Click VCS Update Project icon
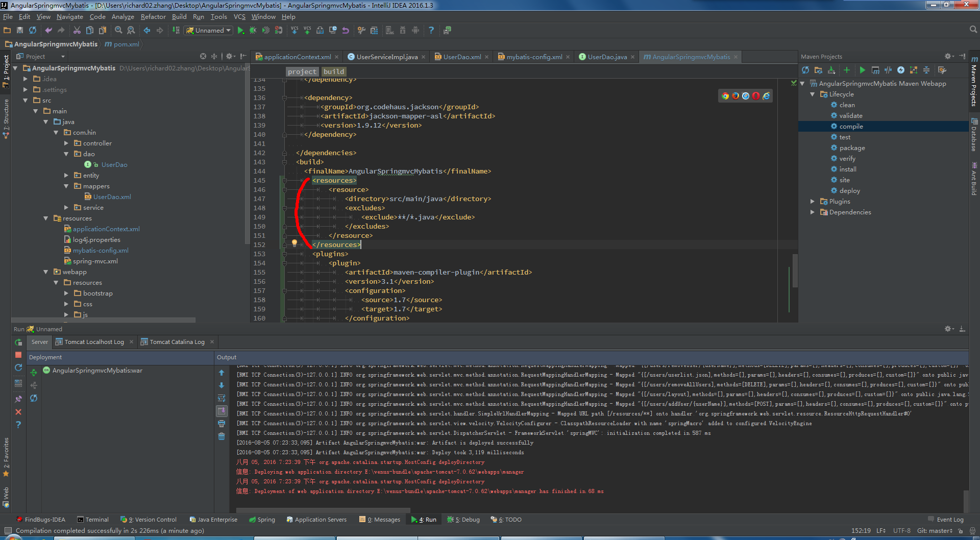The width and height of the screenshot is (980, 540). pos(295,31)
